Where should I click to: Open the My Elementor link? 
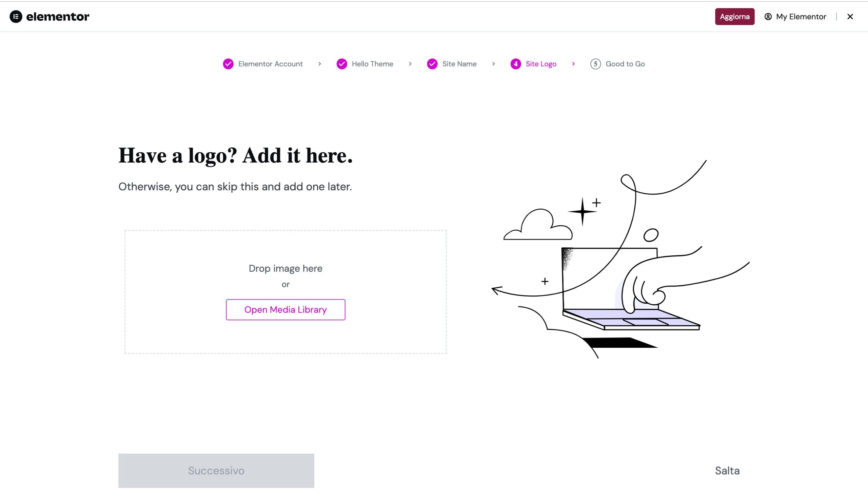[x=801, y=16]
